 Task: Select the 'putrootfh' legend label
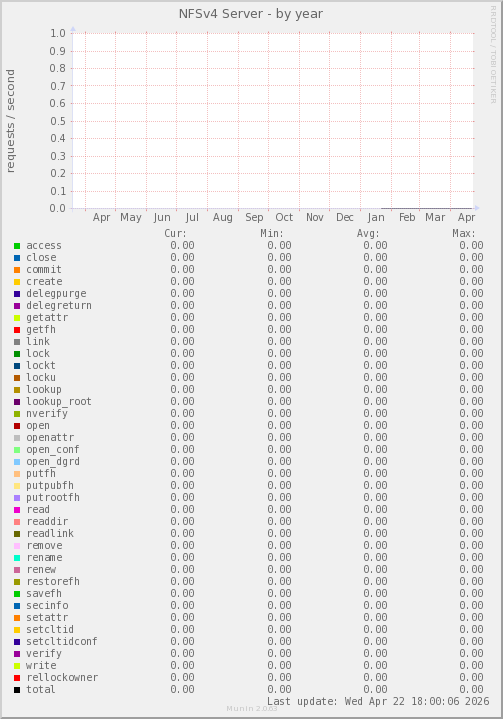pos(53,497)
